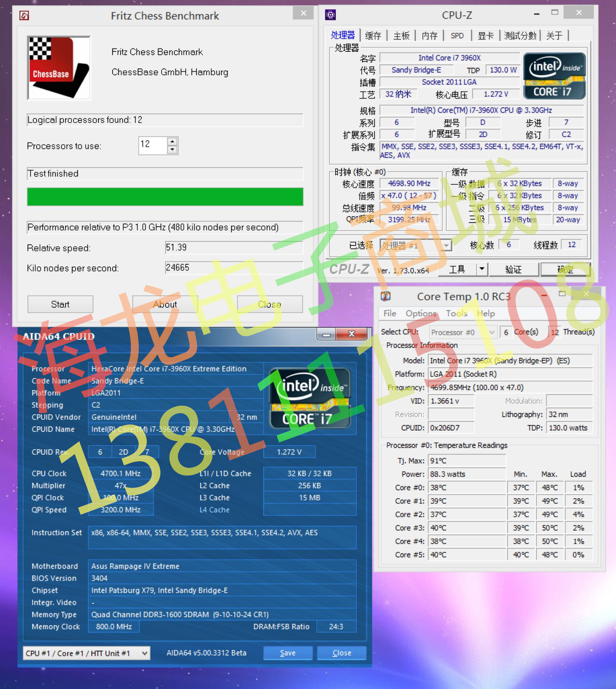Switch to the SPD tab in CPU-Z
This screenshot has height=689, width=616.
click(x=457, y=36)
